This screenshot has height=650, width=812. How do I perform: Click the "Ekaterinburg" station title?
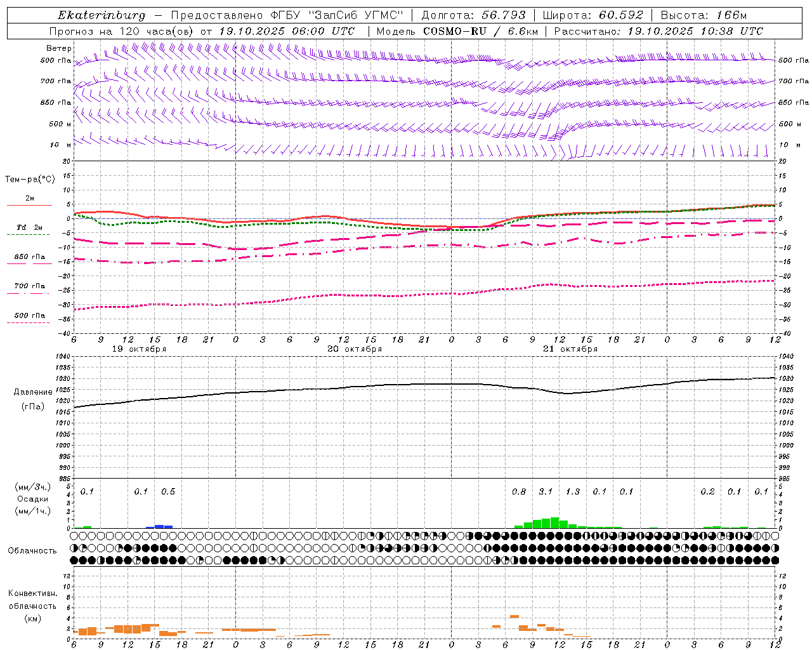(101, 15)
